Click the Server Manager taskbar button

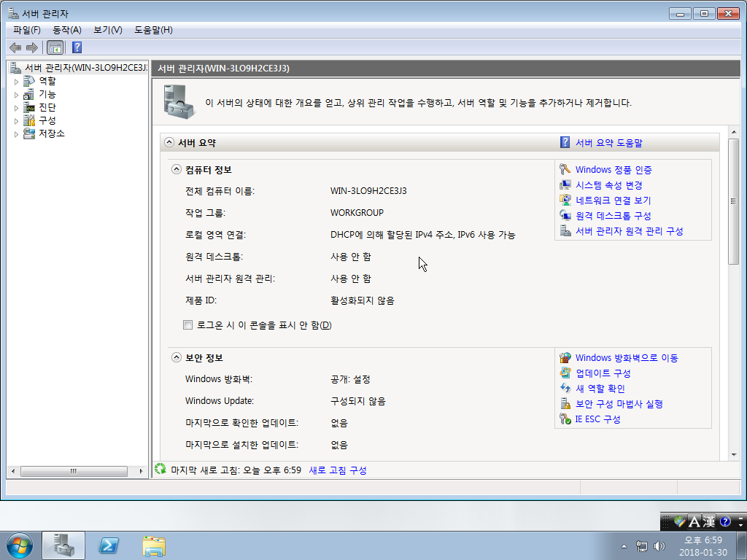tap(63, 545)
